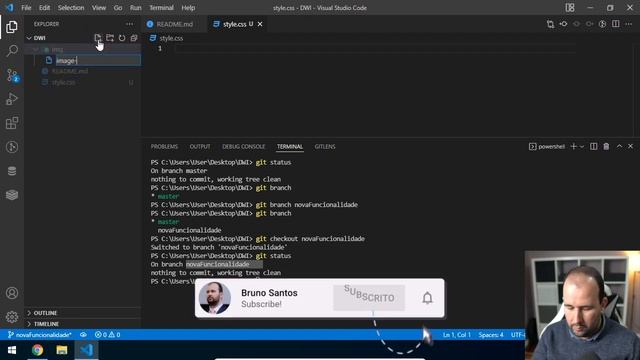Click the Subscrito subscribe button overlay
Viewport: 640px width, 360px height.
coord(369,298)
